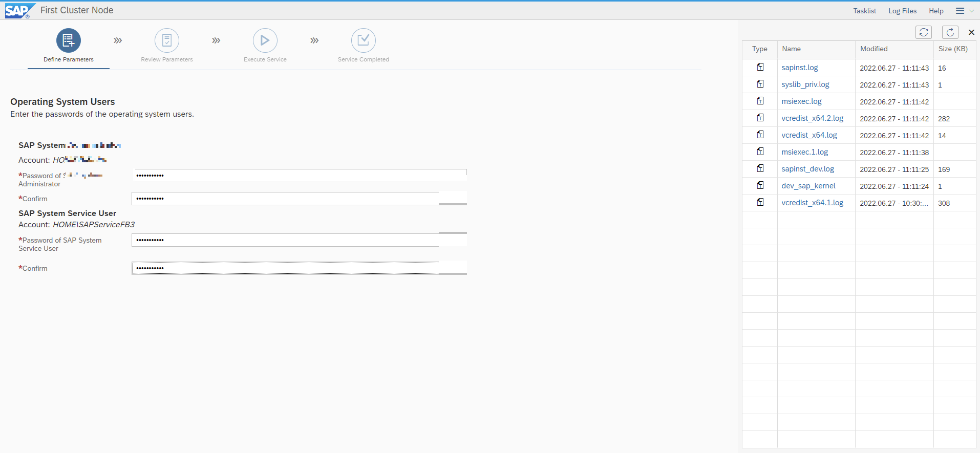The width and height of the screenshot is (980, 453).
Task: Select the 2022.06.27 - 11:11:25 modified cell
Action: pos(894,169)
